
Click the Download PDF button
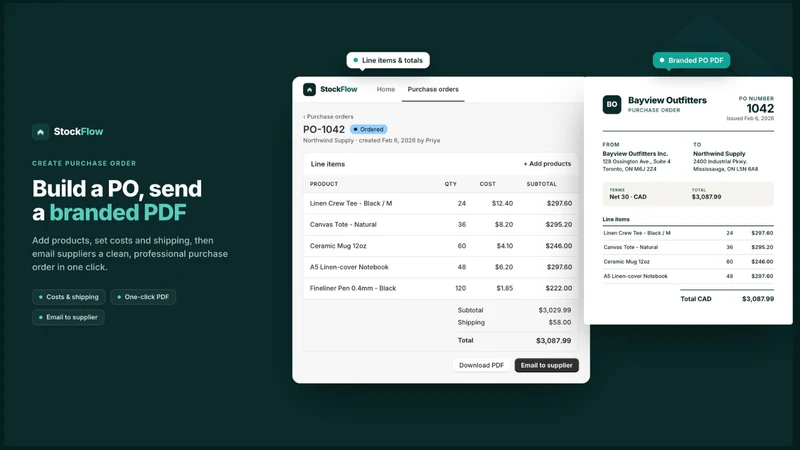pyautogui.click(x=481, y=365)
